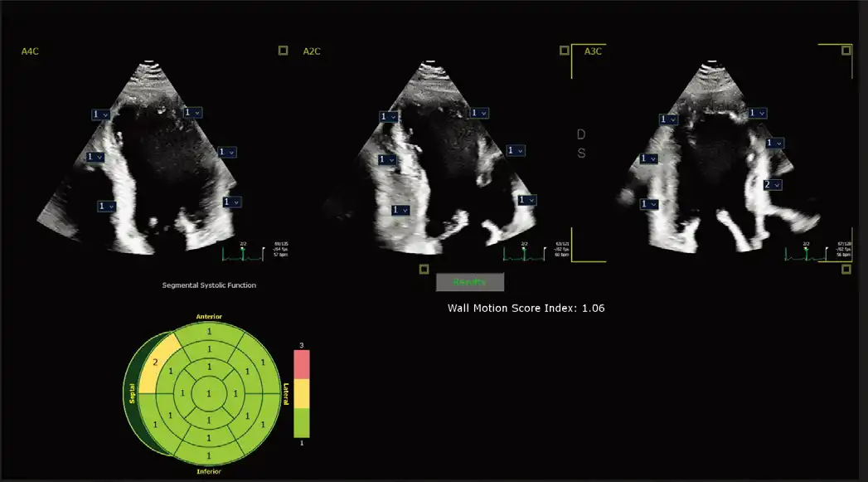
Task: Toggle the square box left of Results button
Action: point(424,269)
